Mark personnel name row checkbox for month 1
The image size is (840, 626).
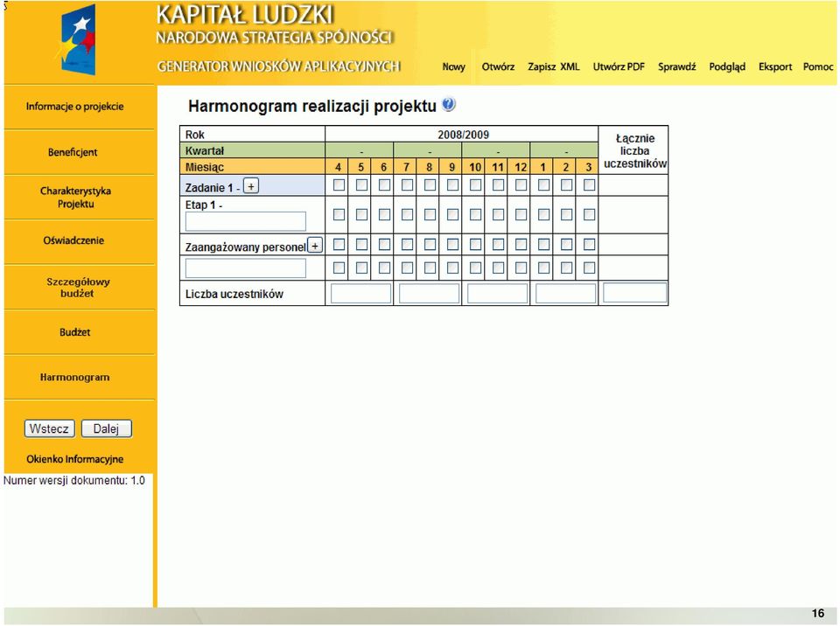pyautogui.click(x=543, y=268)
